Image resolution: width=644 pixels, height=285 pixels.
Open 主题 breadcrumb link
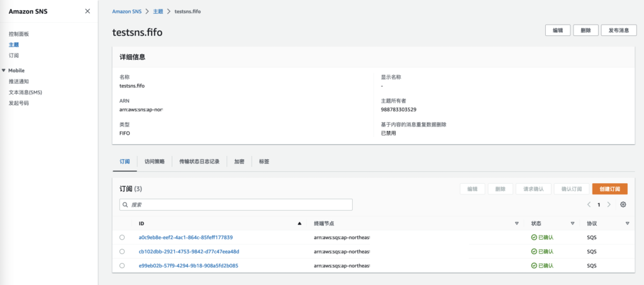(x=158, y=11)
